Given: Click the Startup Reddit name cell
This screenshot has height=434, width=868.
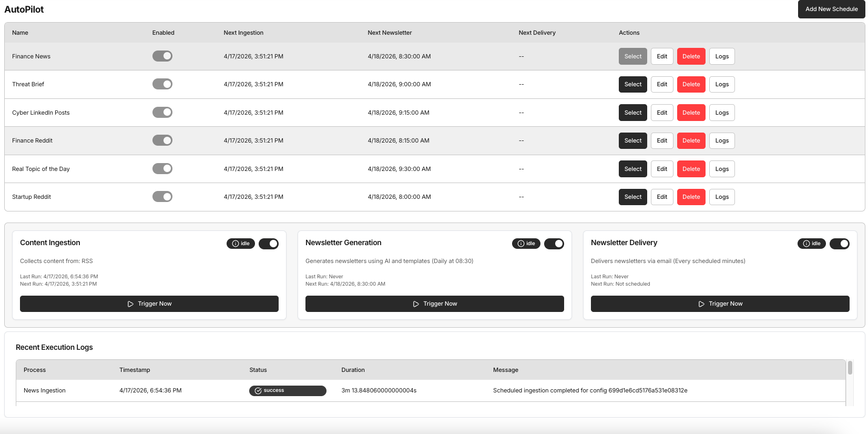Looking at the screenshot, I should point(32,197).
